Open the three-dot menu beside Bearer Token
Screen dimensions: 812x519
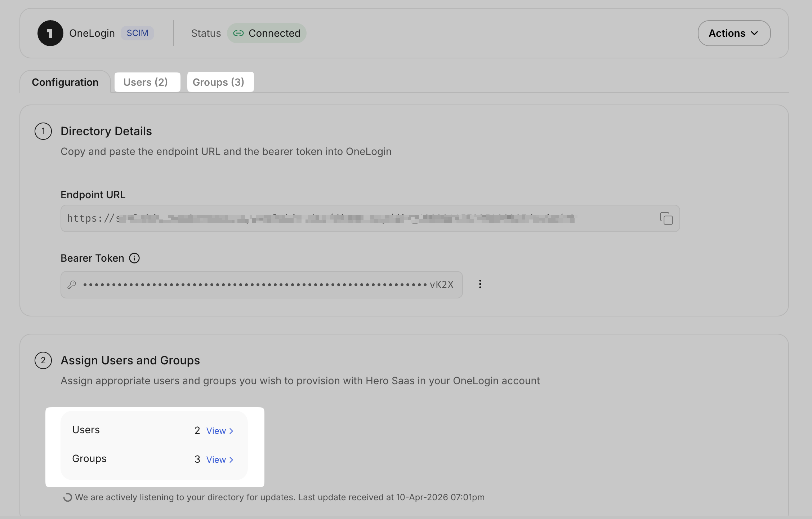(480, 284)
